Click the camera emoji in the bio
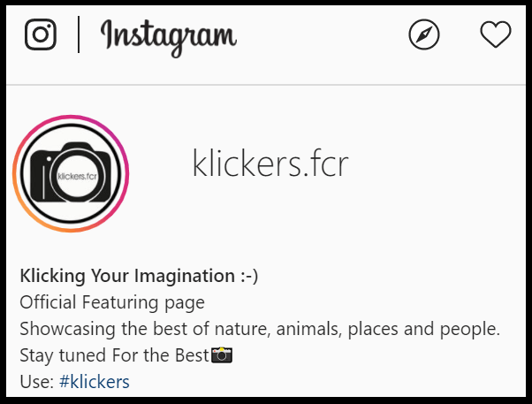The image size is (532, 404). tap(222, 355)
